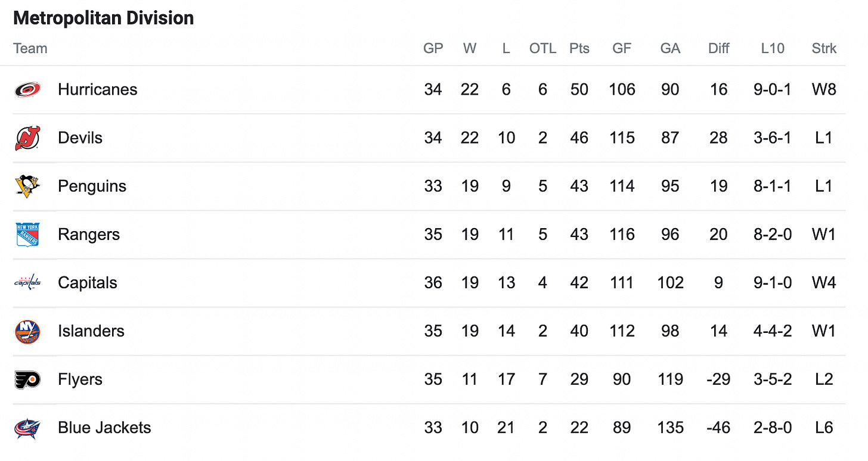Click the L10 column header

click(773, 48)
